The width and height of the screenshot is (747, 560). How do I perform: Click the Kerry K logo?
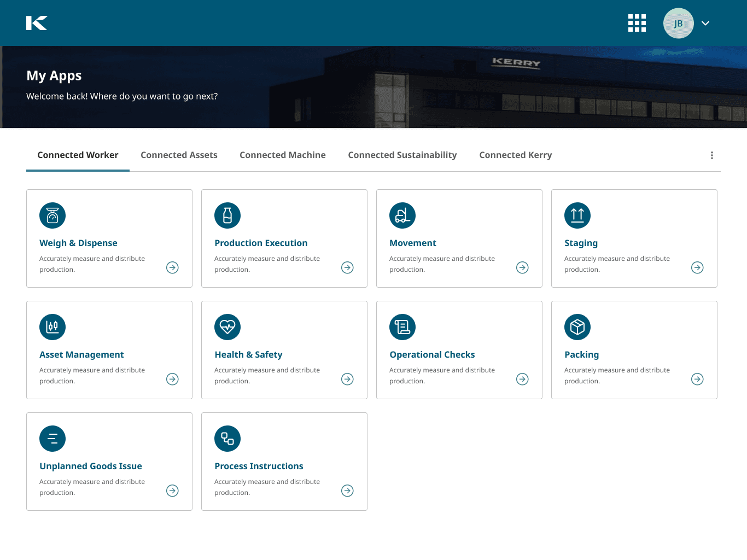[x=37, y=23]
